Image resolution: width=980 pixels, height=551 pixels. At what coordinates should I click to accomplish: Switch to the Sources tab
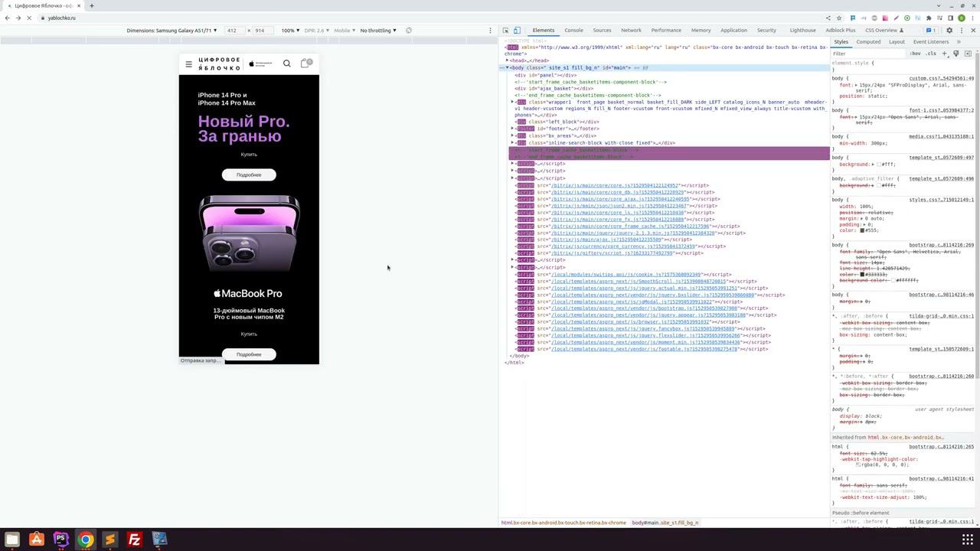602,31
